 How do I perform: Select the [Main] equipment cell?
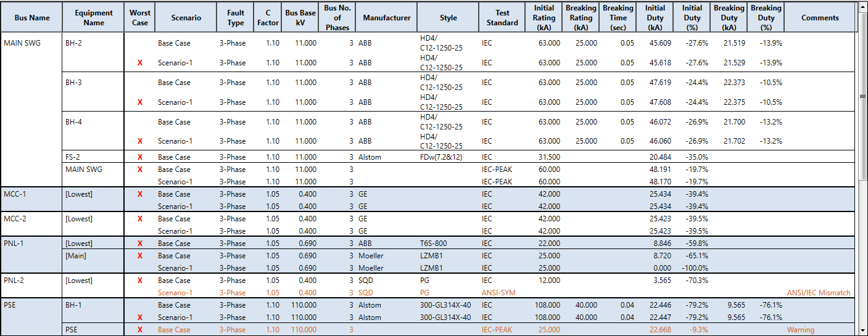click(x=94, y=261)
